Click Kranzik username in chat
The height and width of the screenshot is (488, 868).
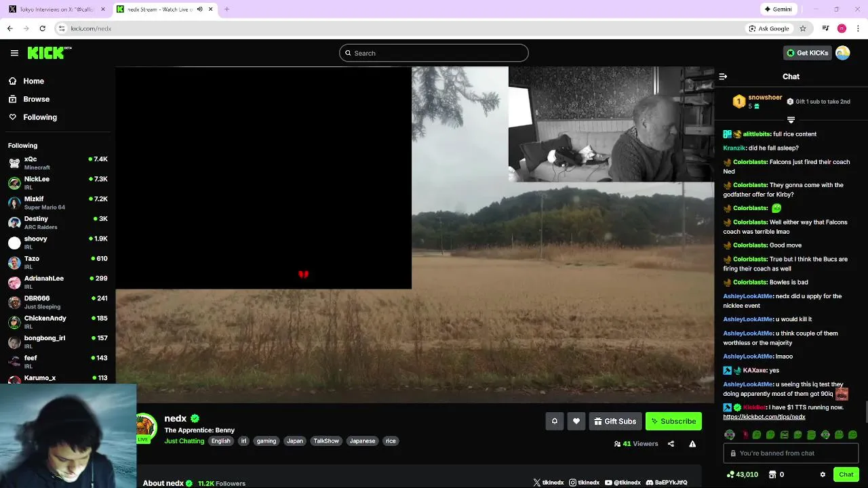point(734,148)
